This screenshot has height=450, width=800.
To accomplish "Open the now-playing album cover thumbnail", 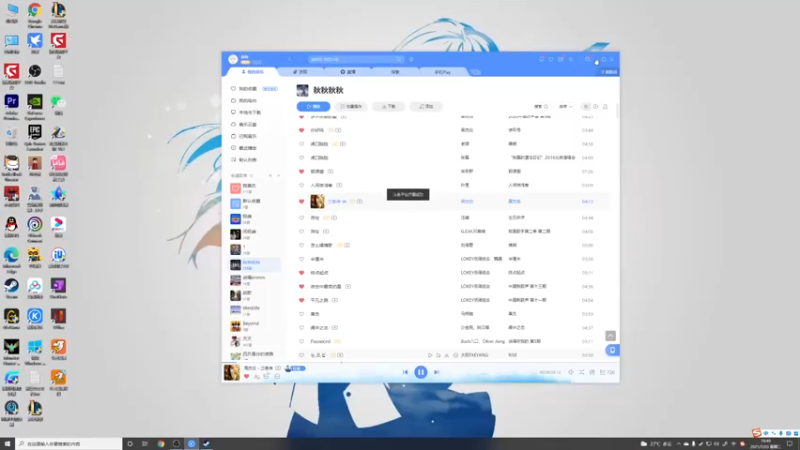I will tap(232, 372).
